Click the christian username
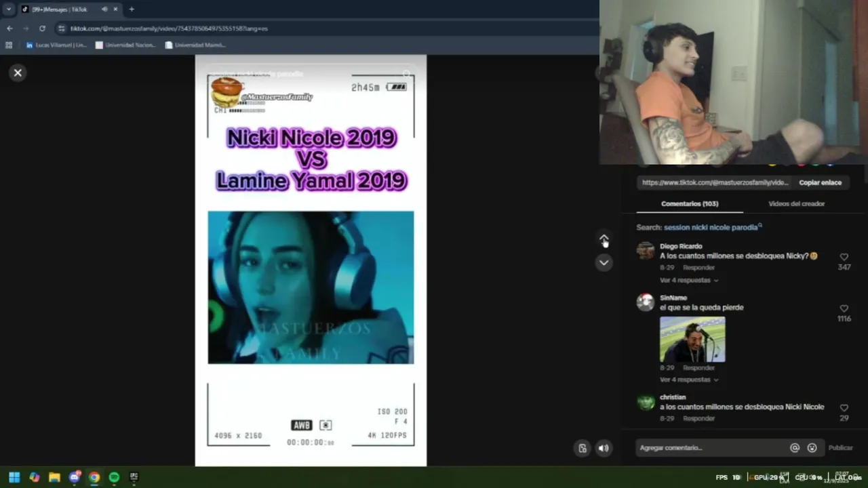868x488 pixels. [x=673, y=397]
